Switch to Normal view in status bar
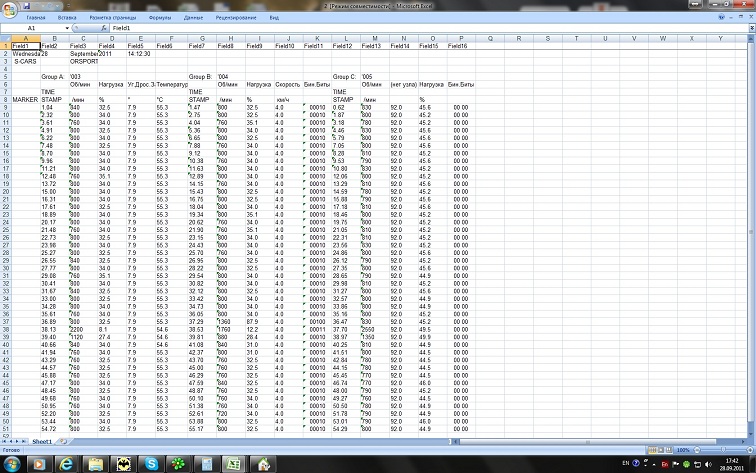The image size is (756, 473). 652,450
